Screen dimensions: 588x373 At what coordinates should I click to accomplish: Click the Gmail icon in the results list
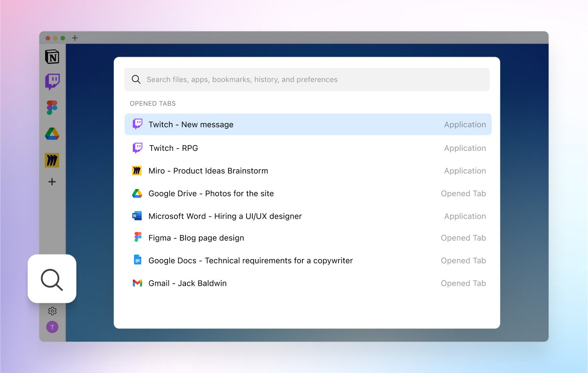point(137,283)
